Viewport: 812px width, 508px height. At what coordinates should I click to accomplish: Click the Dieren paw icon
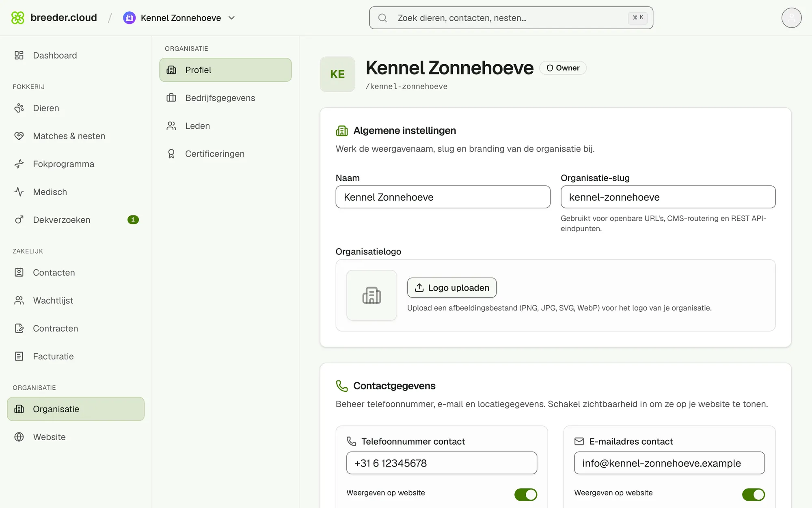pos(19,108)
